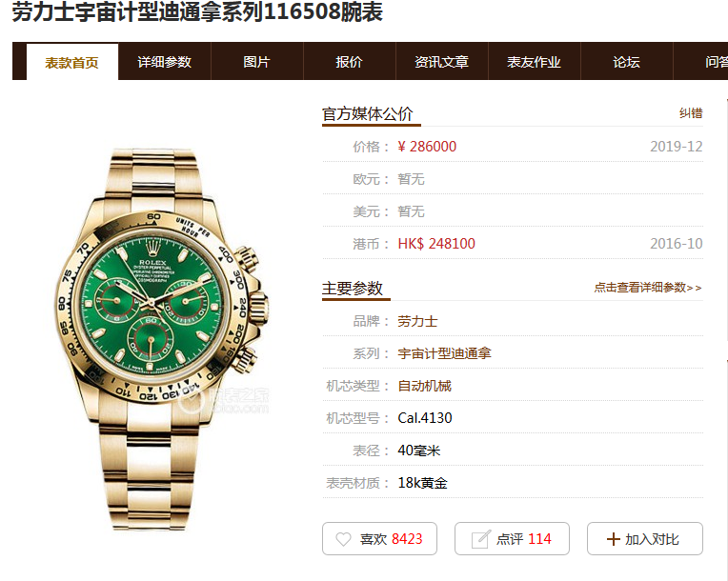Click the ¥ 286000 price value

coord(427,147)
